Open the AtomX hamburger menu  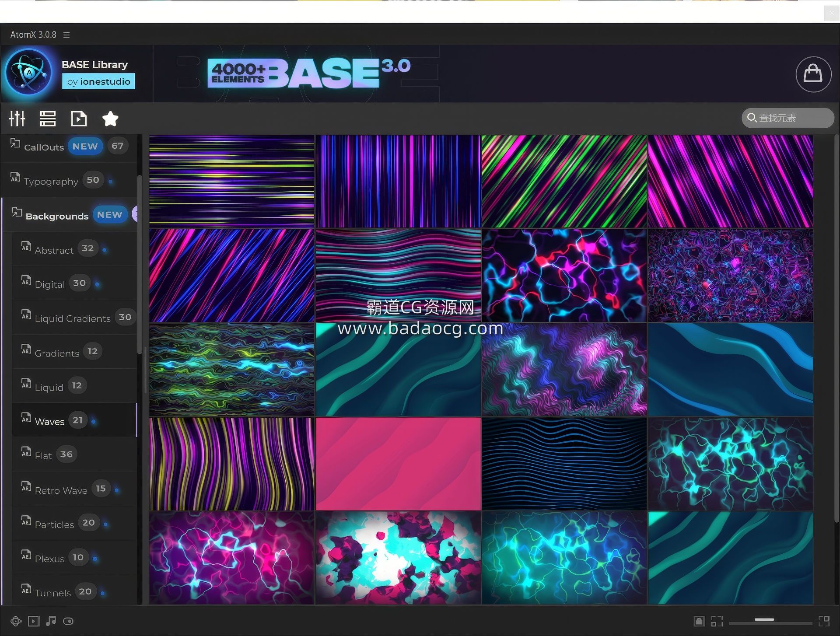66,35
